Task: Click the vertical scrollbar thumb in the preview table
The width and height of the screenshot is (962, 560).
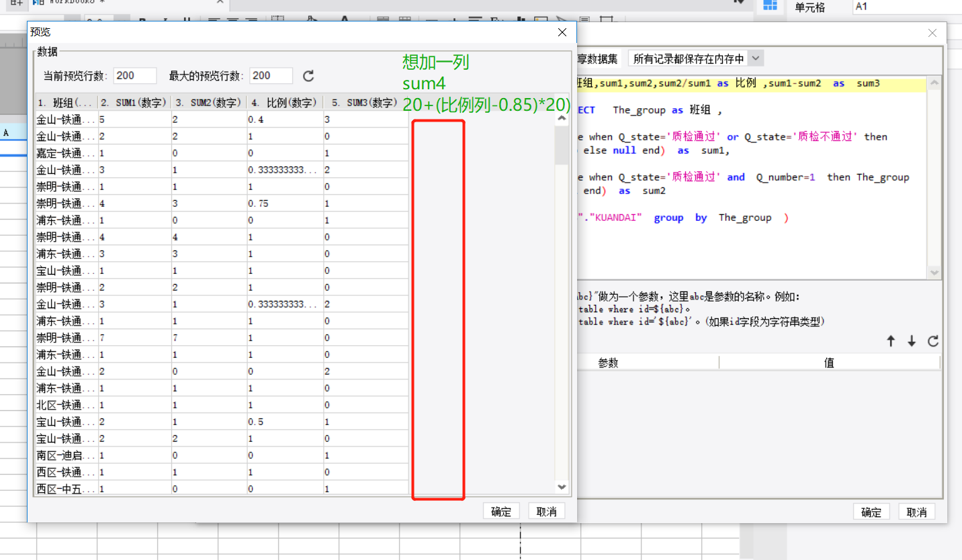Action: [562, 144]
